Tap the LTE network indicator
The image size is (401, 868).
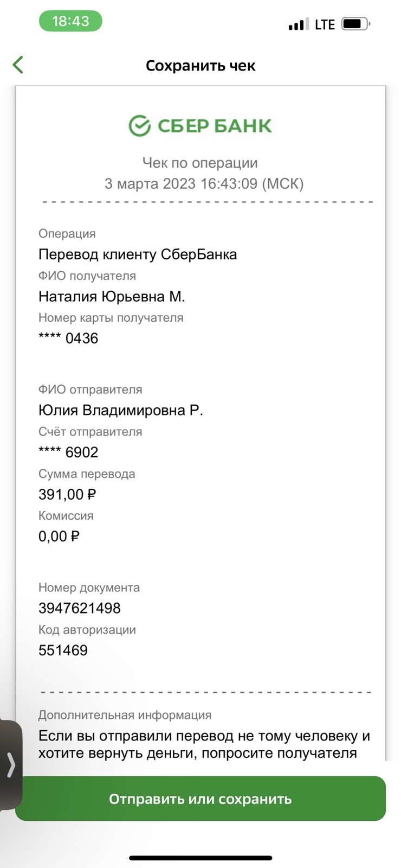(x=325, y=24)
